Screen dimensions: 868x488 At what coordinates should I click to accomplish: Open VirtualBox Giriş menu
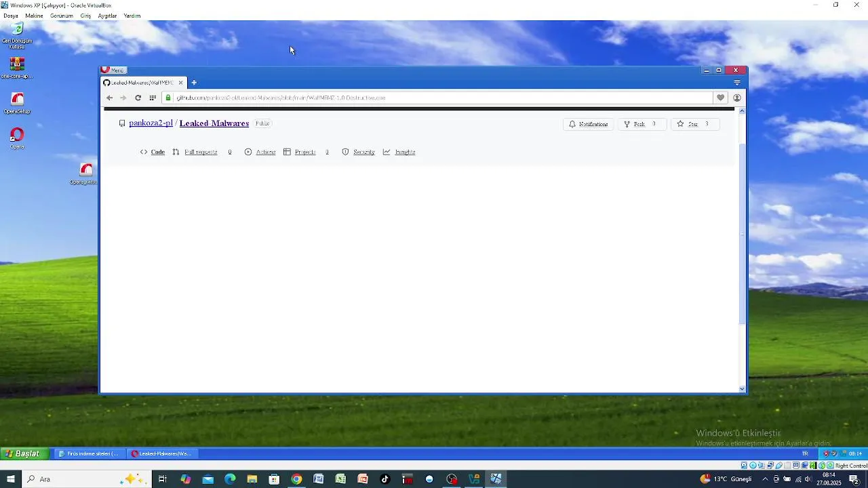(85, 16)
